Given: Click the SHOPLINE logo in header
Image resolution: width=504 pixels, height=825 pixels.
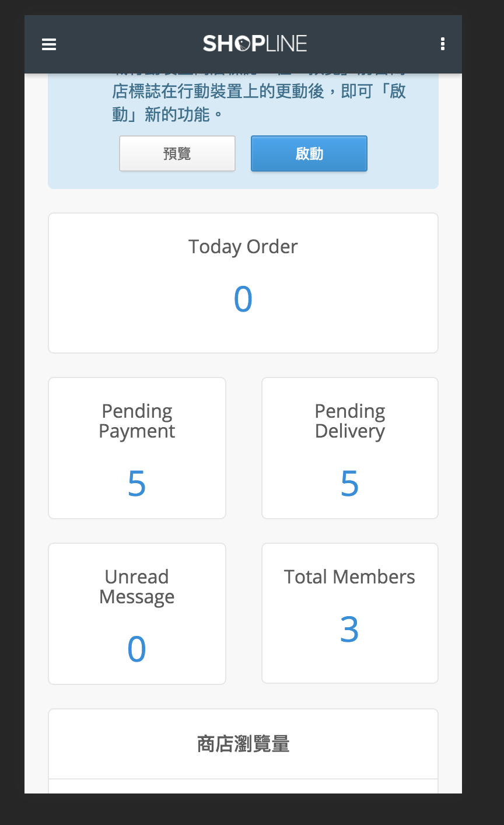Looking at the screenshot, I should 255,44.
